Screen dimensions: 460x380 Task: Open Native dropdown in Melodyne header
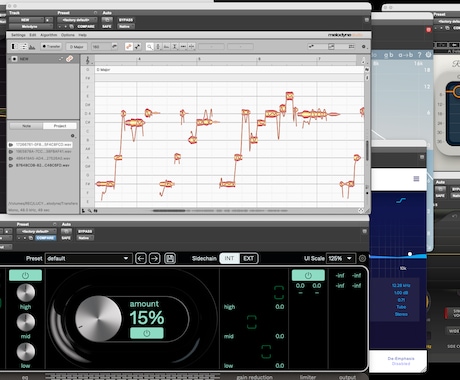(x=125, y=27)
